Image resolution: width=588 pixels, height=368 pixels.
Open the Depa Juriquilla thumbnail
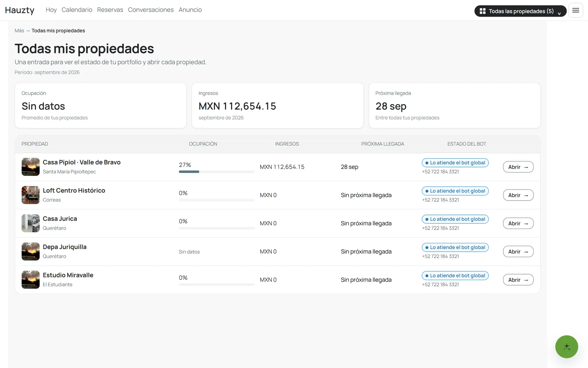click(x=31, y=251)
